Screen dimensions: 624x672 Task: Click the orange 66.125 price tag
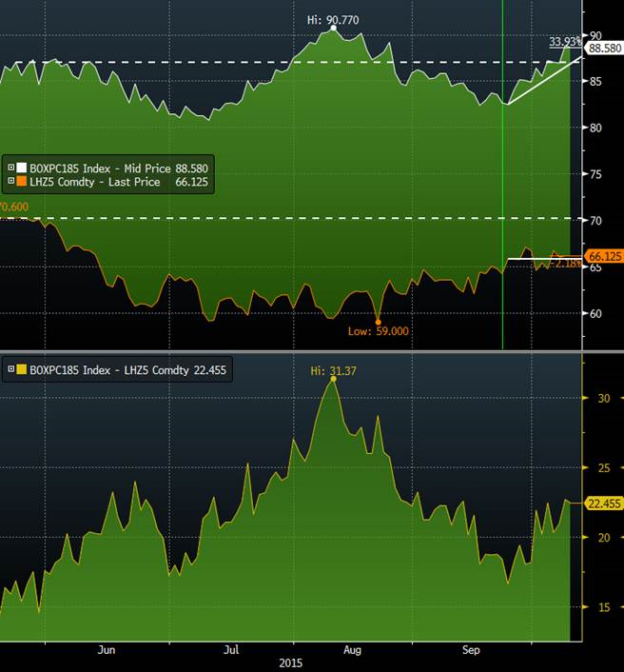[605, 257]
